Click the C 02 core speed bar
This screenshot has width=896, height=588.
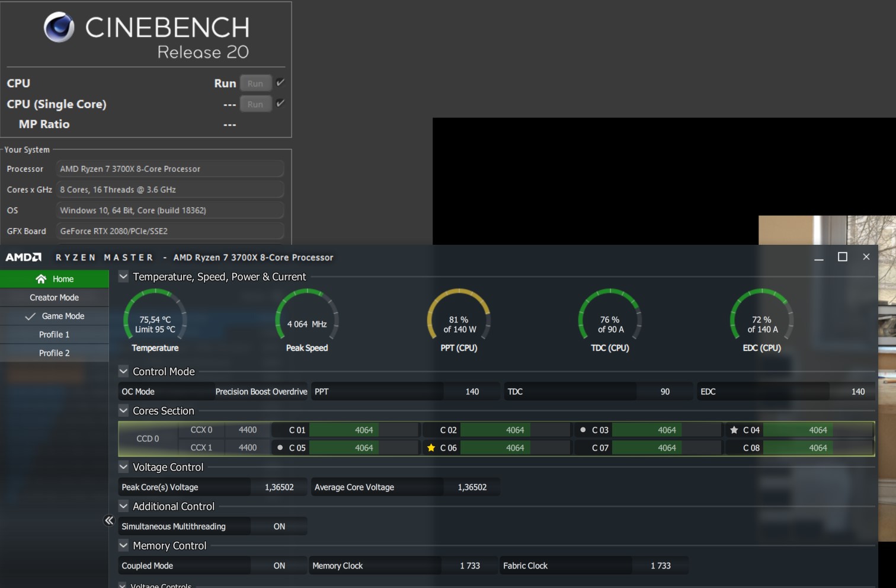coord(515,430)
